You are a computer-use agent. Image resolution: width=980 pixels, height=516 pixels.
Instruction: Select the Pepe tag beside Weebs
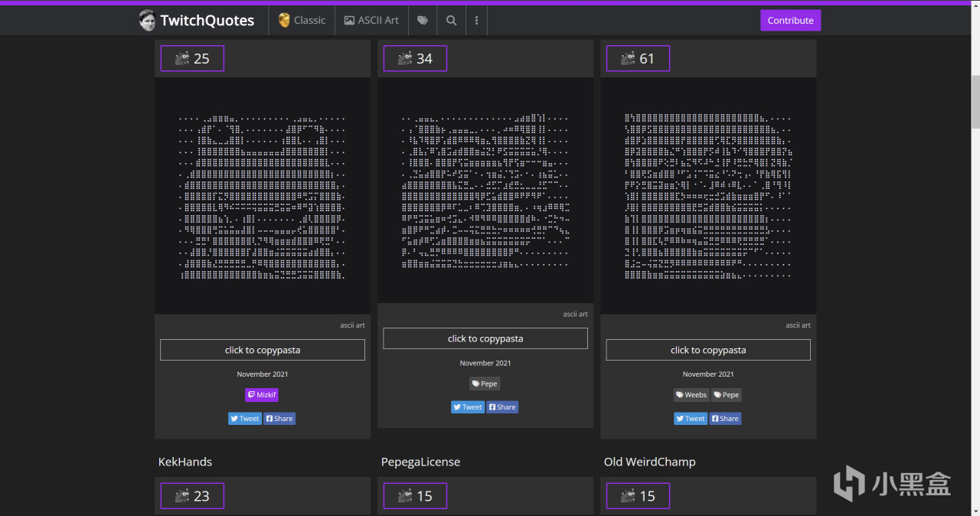727,395
